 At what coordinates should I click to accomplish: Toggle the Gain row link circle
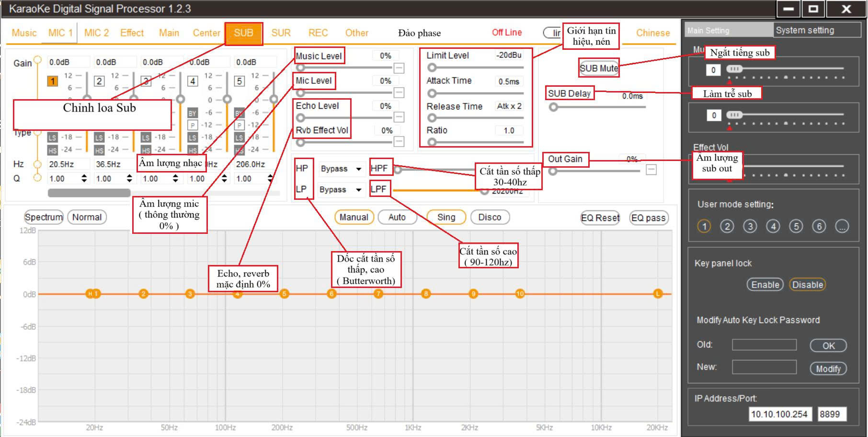[37, 60]
